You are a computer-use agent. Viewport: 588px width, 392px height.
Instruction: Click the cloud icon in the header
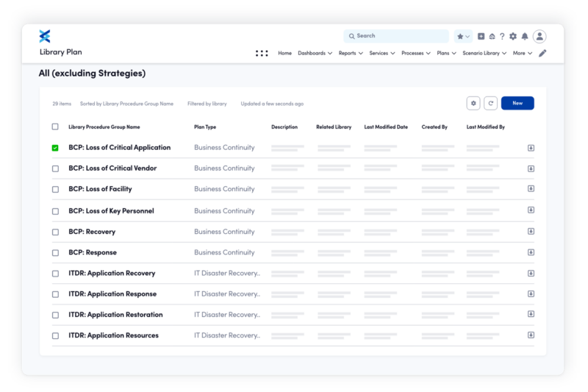(x=492, y=36)
